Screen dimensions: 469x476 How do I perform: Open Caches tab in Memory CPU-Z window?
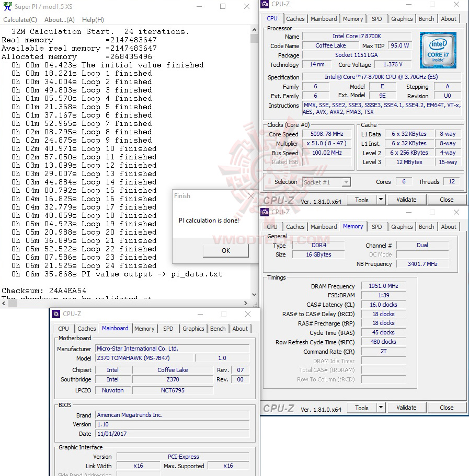[x=295, y=226]
